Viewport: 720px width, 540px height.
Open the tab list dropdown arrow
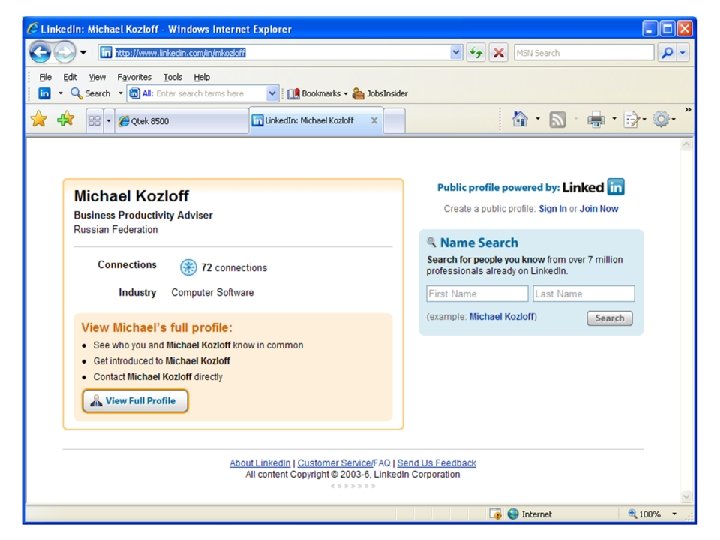click(109, 121)
